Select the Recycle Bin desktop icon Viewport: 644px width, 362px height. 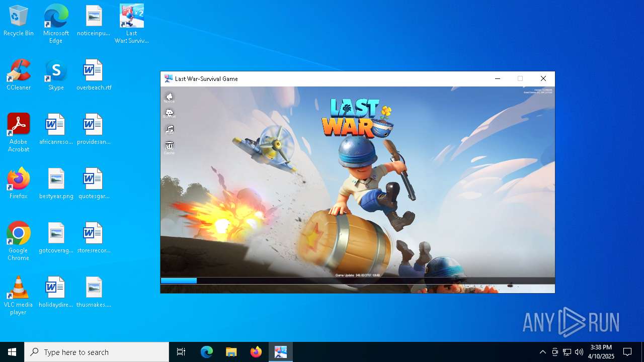point(19,21)
